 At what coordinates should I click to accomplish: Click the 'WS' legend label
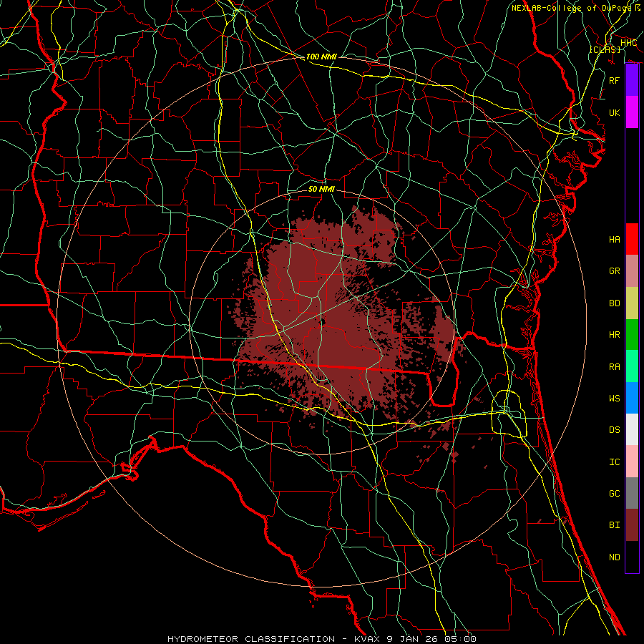tap(615, 399)
